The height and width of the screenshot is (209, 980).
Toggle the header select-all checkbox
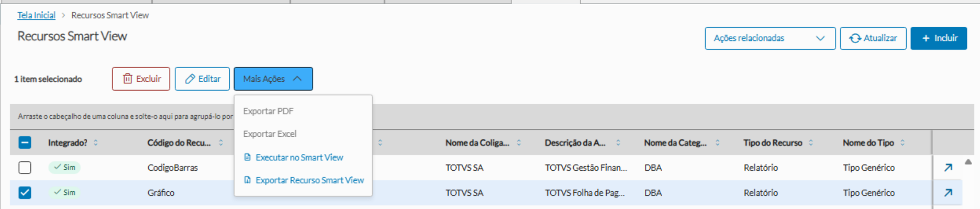tap(25, 142)
